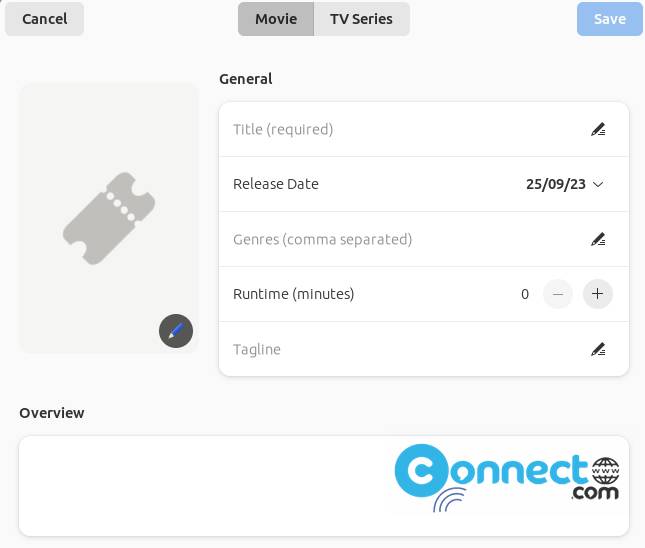
Task: Decrease runtime with the minus button
Action: [558, 294]
